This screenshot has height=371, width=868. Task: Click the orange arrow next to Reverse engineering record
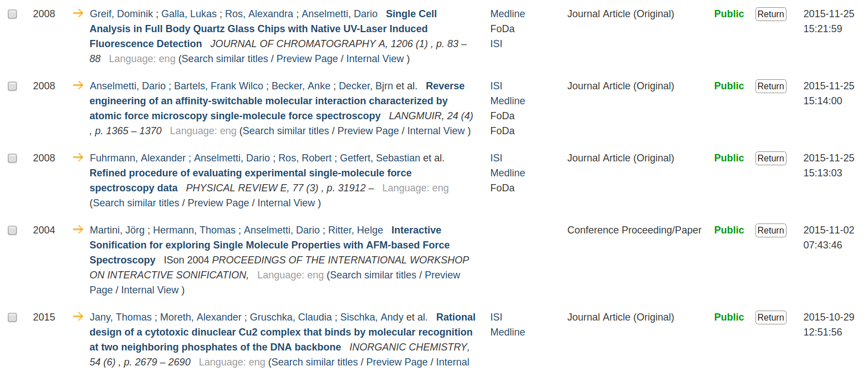pos(78,85)
